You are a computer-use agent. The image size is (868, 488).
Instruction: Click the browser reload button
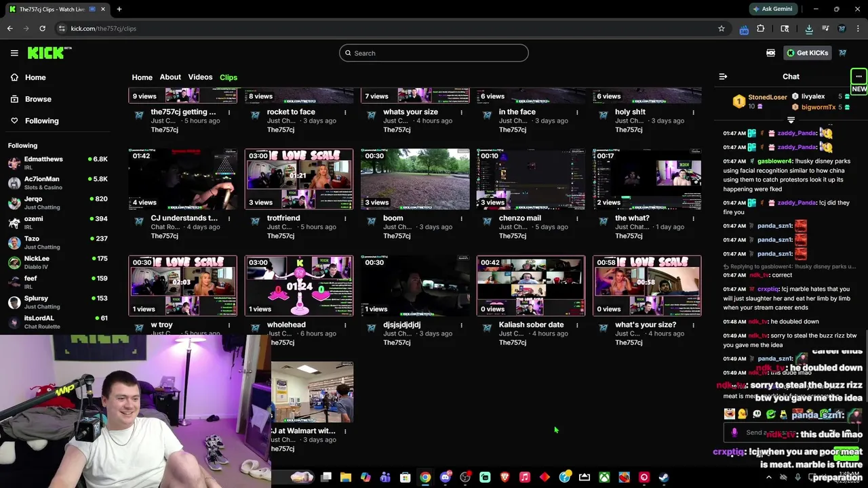(x=42, y=28)
